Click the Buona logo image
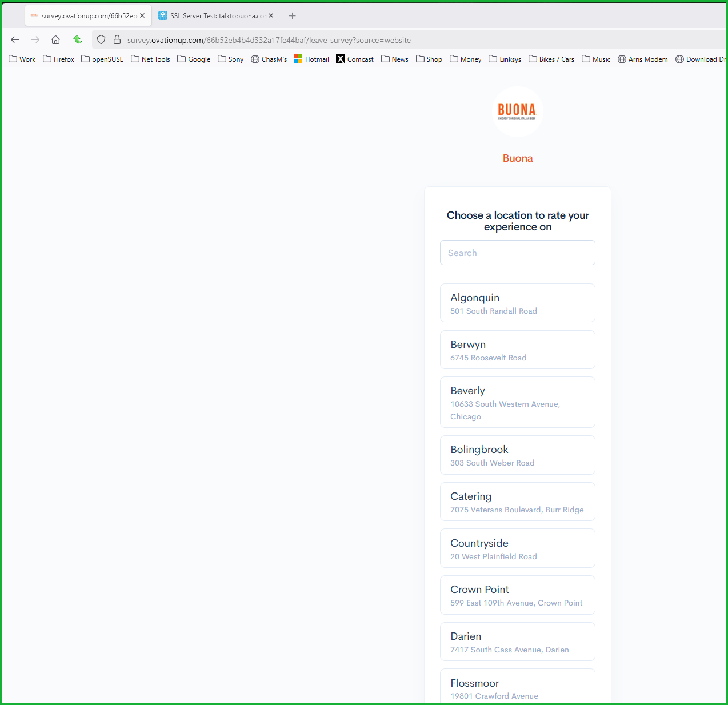Viewport: 728px width, 705px height. pos(518,111)
